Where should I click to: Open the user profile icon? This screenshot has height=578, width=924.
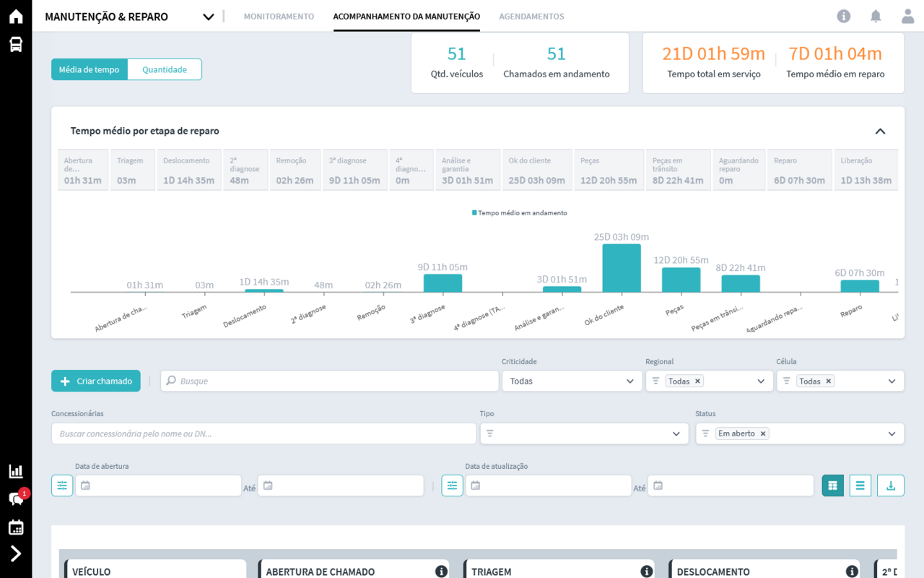point(907,17)
